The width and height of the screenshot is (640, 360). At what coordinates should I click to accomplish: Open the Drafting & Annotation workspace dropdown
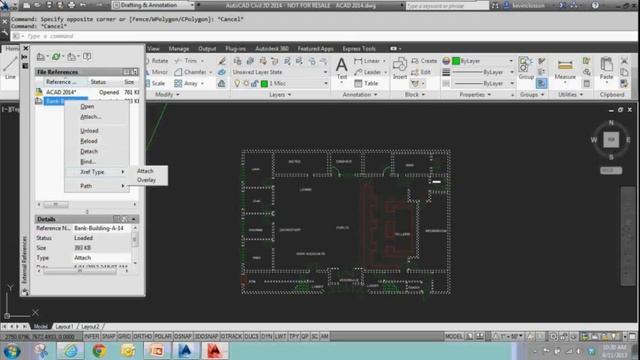[153, 5]
